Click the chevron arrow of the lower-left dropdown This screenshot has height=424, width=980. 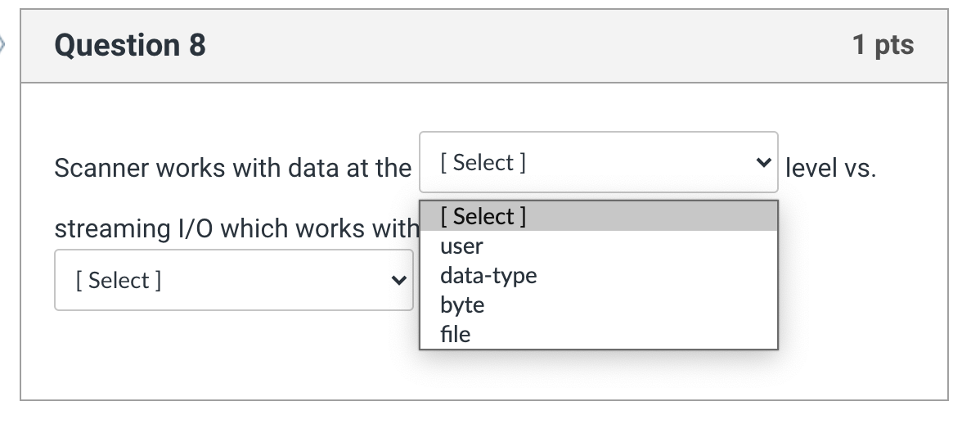398,280
